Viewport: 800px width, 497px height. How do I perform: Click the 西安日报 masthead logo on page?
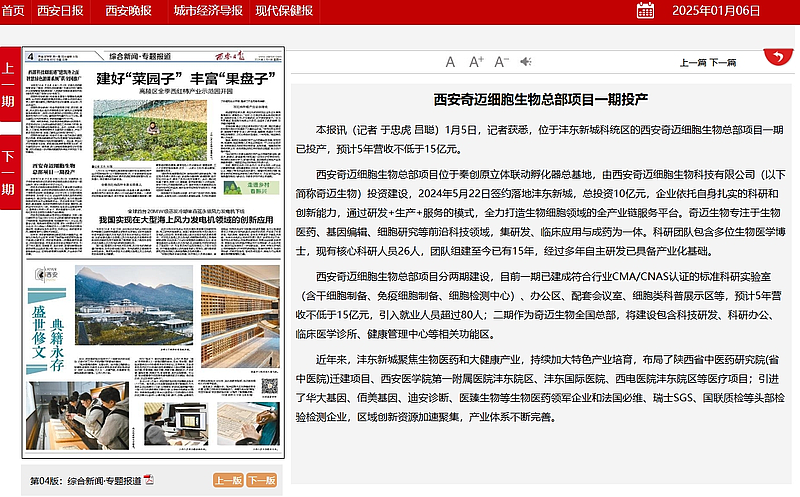click(x=230, y=56)
